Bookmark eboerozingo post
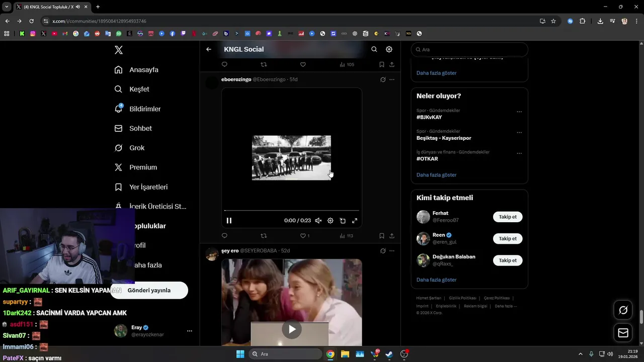The height and width of the screenshot is (362, 644). tap(382, 235)
